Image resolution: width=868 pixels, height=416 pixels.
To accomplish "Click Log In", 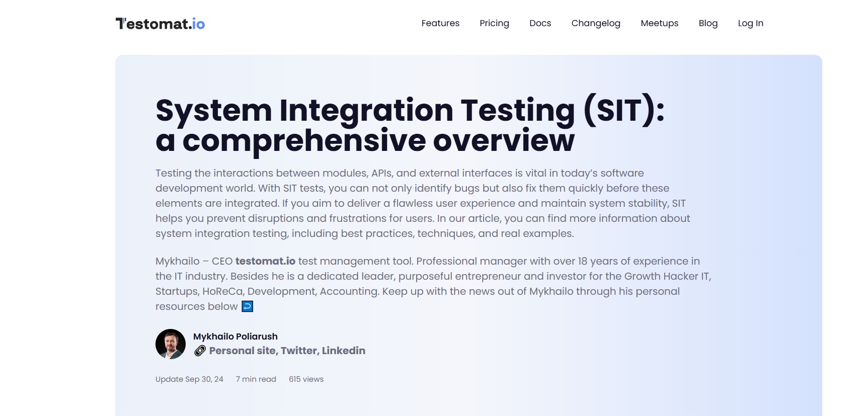I will click(750, 23).
